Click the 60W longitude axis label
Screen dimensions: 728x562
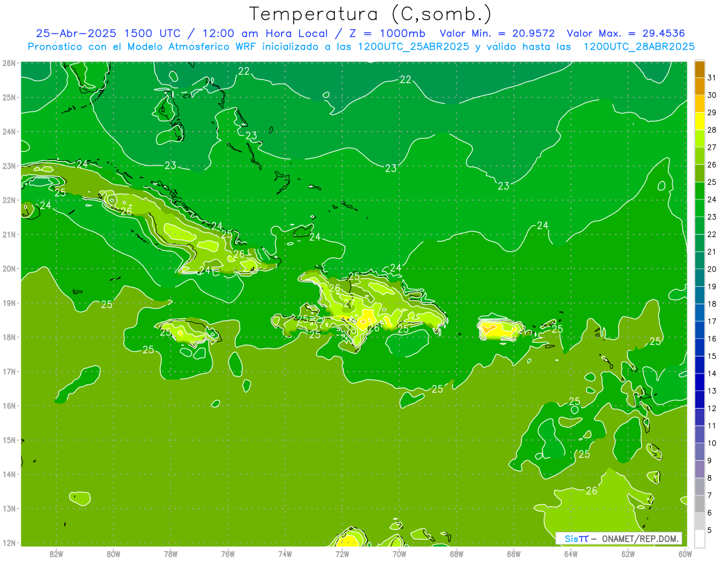686,553
